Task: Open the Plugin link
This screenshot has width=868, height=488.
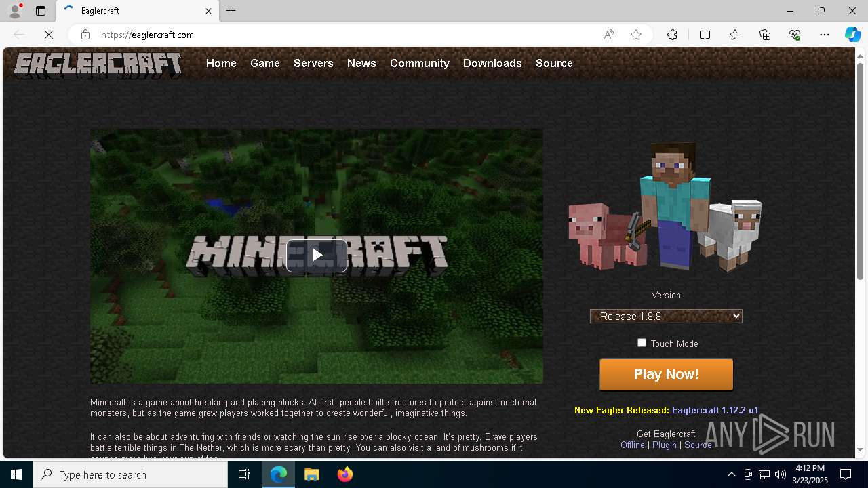Action: (x=665, y=445)
